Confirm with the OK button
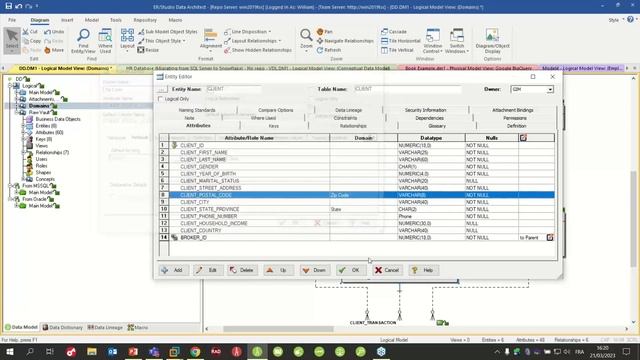 point(351,270)
